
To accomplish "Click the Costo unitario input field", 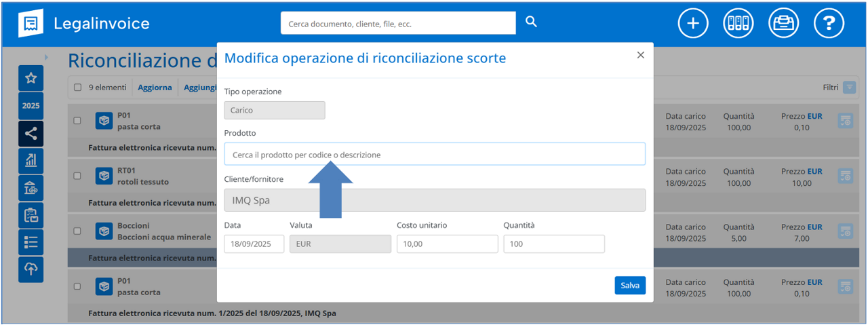I will tap(447, 244).
